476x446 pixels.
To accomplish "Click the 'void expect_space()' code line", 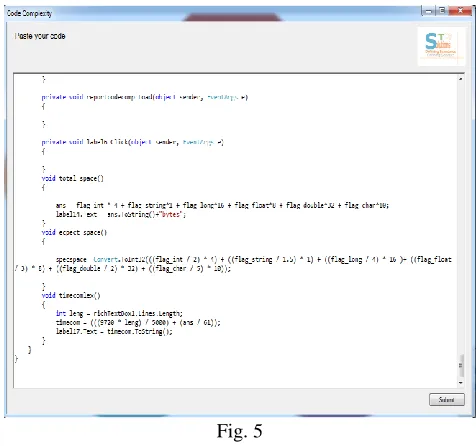I will click(x=74, y=232).
